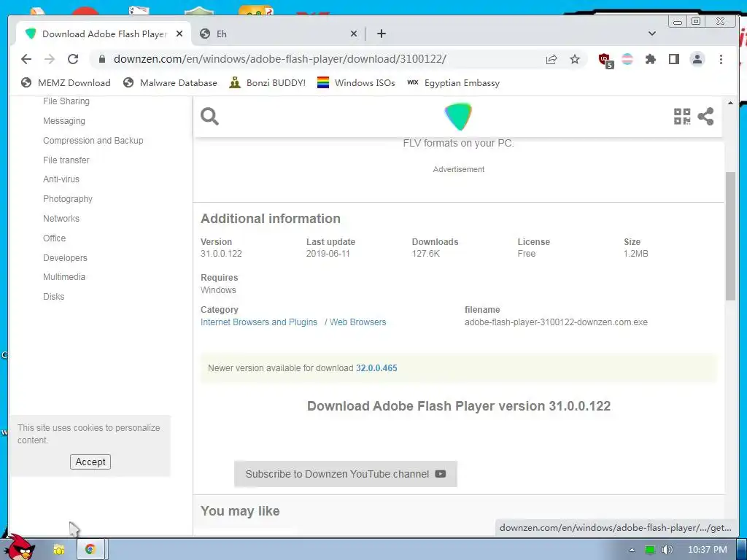747x560 pixels.
Task: Toggle the browser side panel icon
Action: tap(673, 59)
